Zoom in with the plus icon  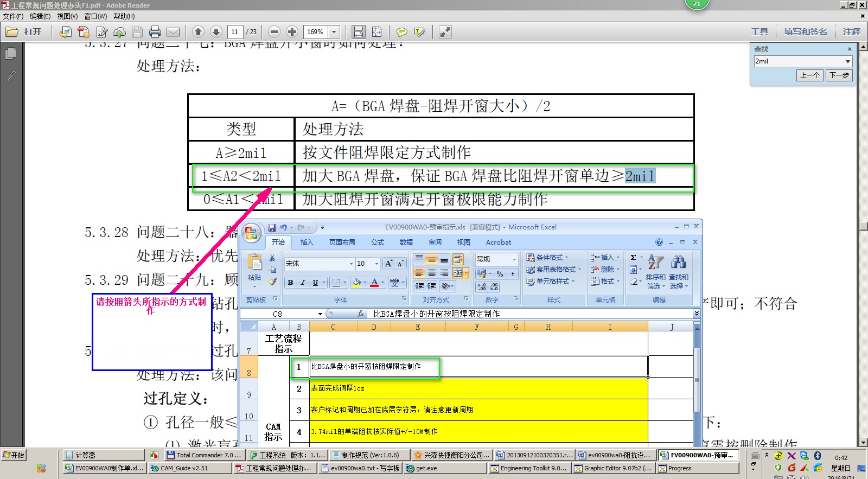coord(292,32)
